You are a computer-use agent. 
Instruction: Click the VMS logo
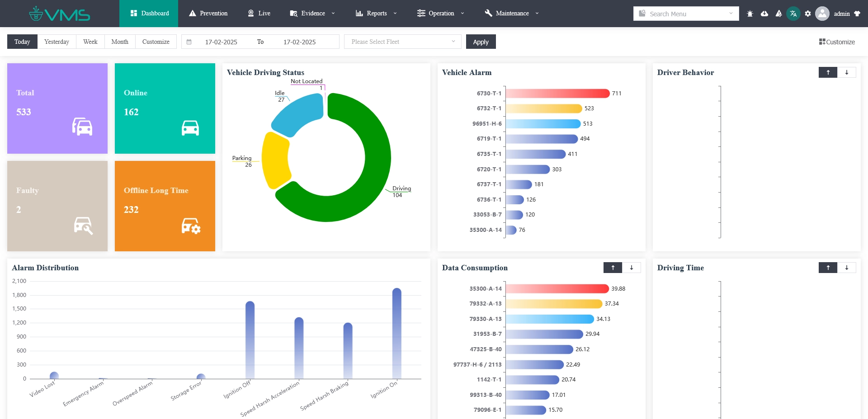(x=60, y=14)
